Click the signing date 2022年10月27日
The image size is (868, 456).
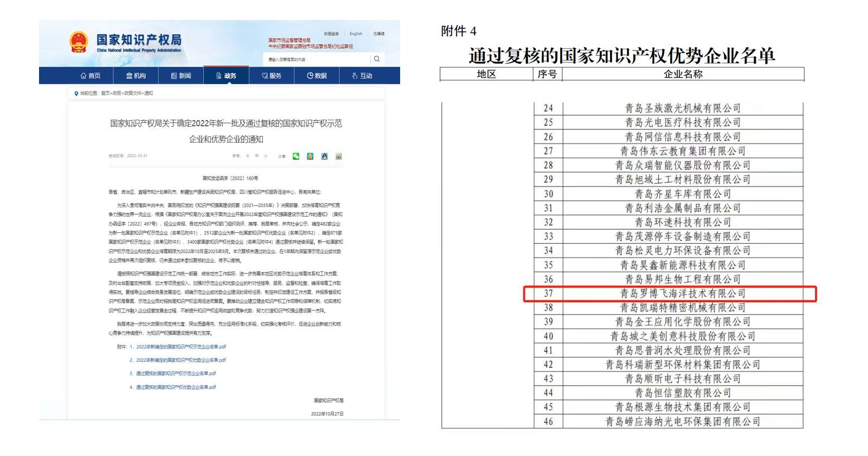(x=327, y=414)
